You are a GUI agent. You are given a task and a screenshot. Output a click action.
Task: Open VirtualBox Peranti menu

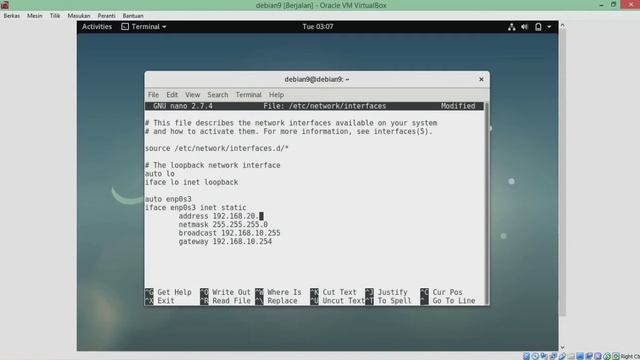tap(106, 16)
